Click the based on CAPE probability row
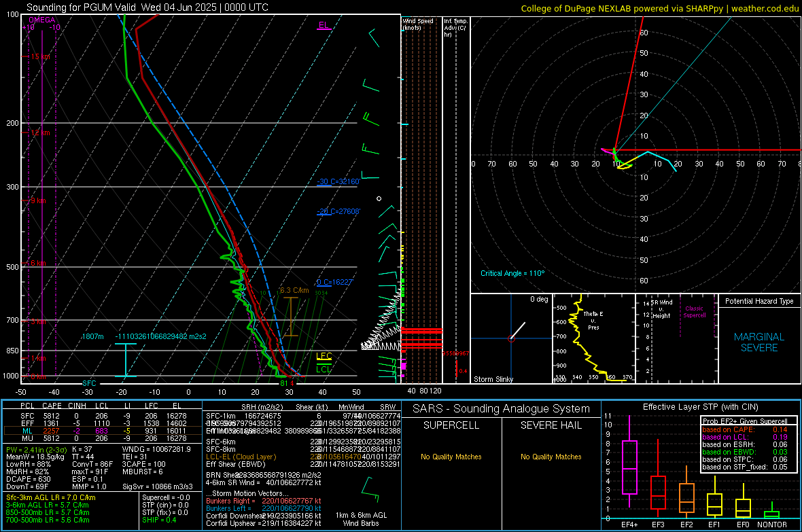This screenshot has width=802, height=532. (x=745, y=429)
